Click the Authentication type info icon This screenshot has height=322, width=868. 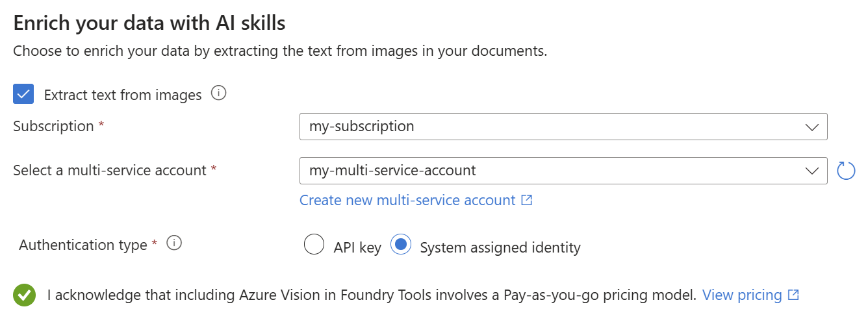(x=173, y=243)
